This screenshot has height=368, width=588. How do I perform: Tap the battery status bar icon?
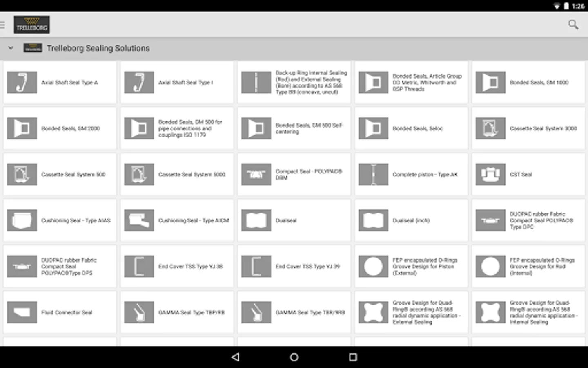(x=566, y=6)
